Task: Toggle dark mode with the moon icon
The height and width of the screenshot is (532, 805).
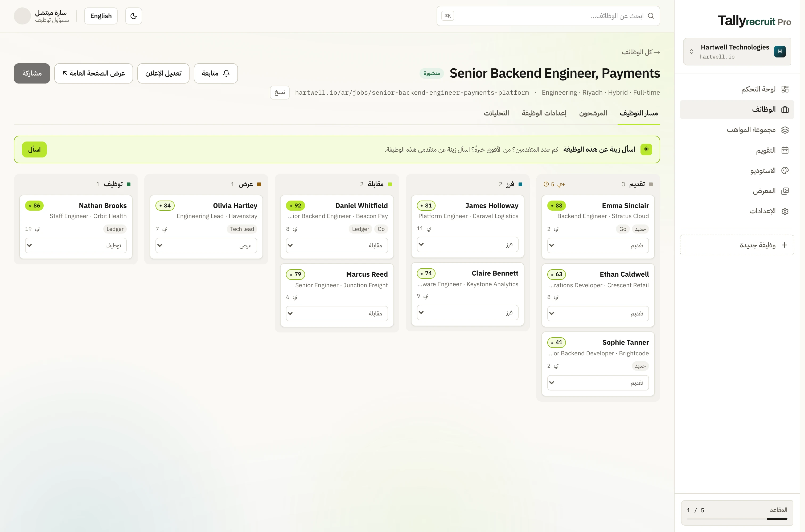Action: point(133,16)
